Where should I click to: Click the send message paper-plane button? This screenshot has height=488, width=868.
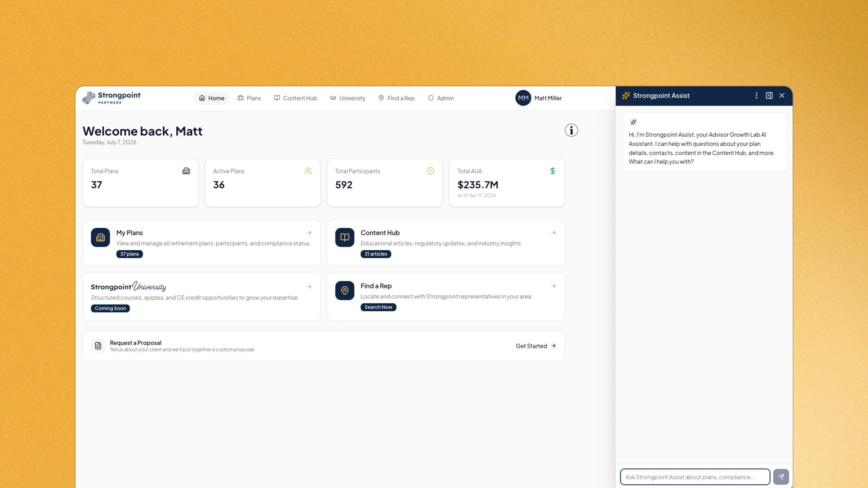(781, 477)
